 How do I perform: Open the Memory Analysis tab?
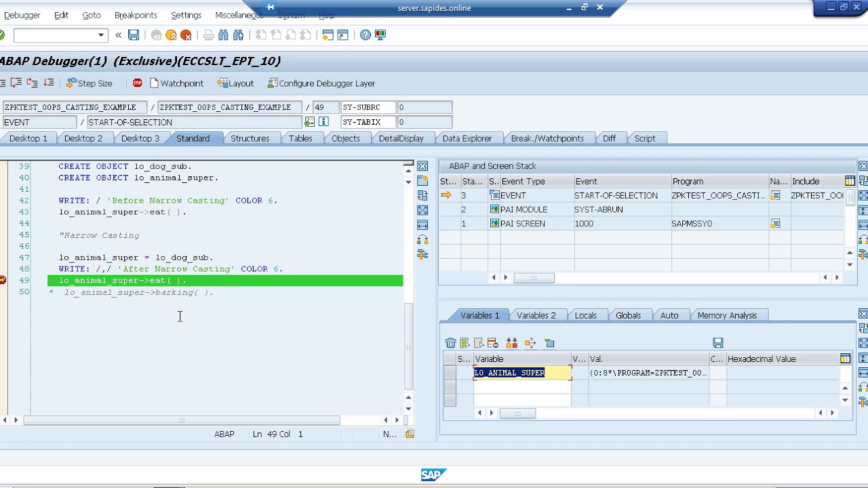(x=727, y=315)
